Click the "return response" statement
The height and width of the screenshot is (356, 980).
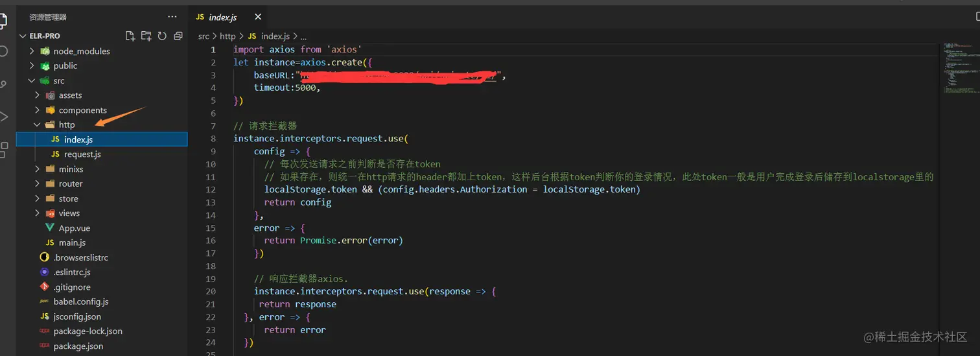point(297,304)
